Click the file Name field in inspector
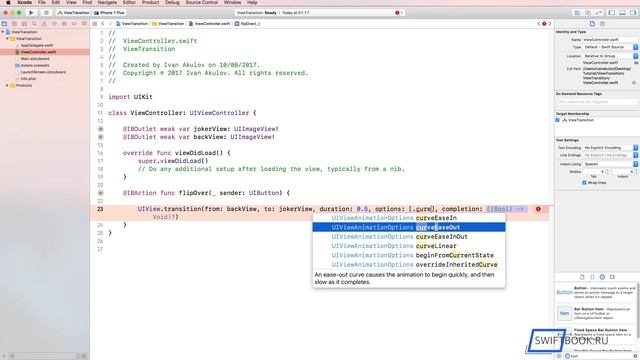The width and height of the screenshot is (640, 360). [610, 40]
